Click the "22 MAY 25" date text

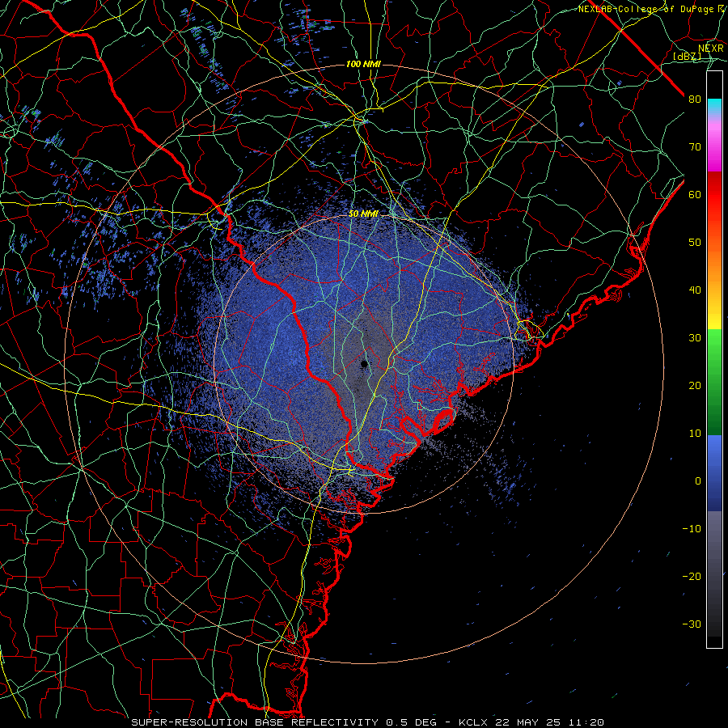click(527, 722)
